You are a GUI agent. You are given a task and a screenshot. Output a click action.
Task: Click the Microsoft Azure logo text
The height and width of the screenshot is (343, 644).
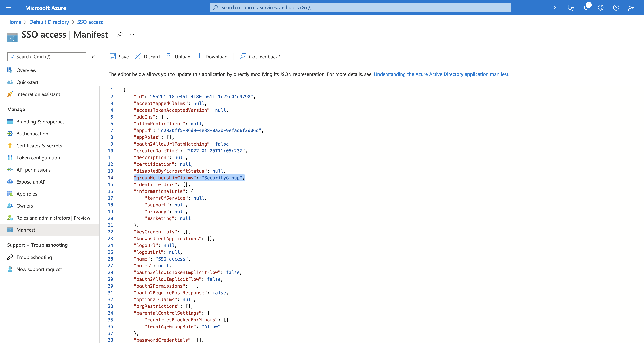(45, 8)
